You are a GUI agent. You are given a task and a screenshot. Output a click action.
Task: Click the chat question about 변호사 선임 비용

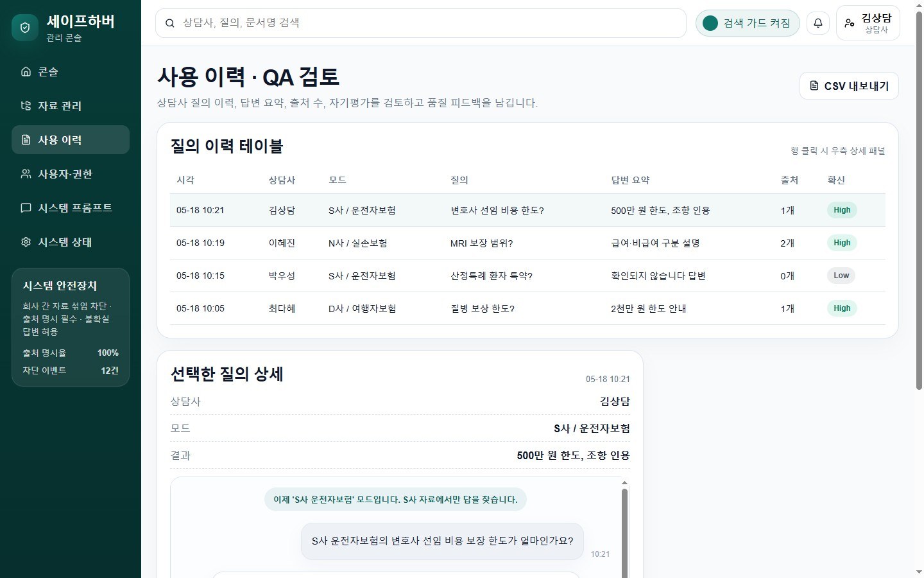click(442, 541)
